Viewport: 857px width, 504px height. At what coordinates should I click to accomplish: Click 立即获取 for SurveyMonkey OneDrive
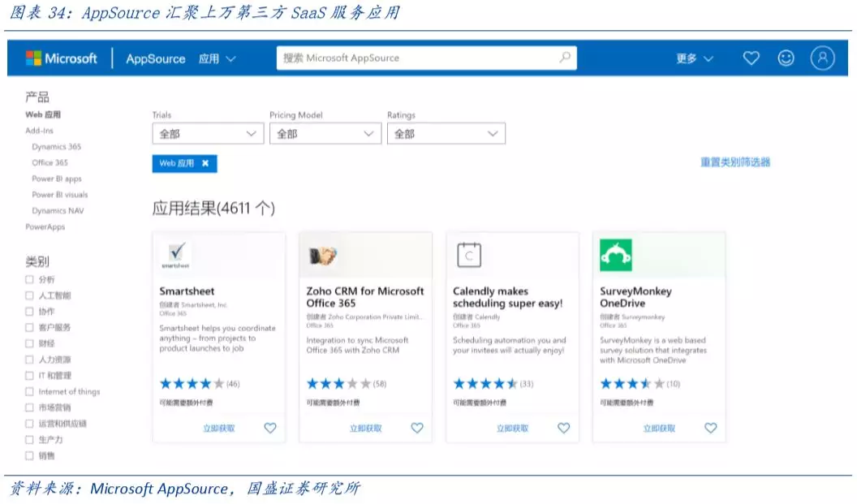click(659, 429)
